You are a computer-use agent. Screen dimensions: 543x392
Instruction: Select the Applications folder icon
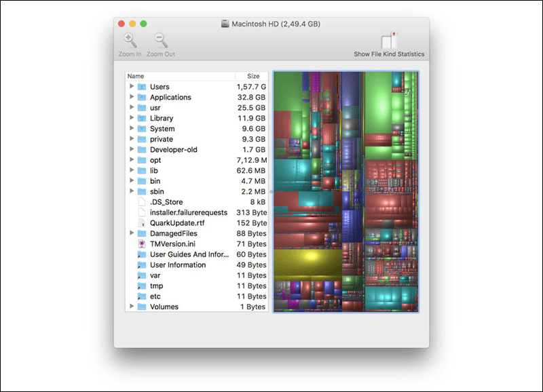[143, 97]
